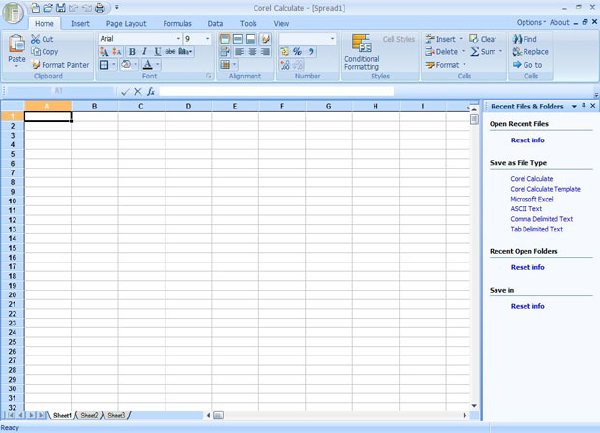This screenshot has height=433, width=600.
Task: Toggle underline formatting
Action: (157, 52)
